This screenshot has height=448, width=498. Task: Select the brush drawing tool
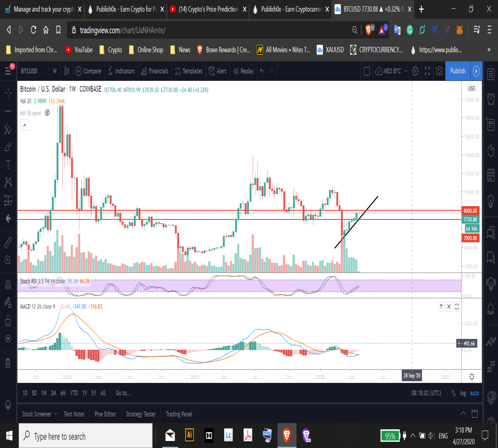8,147
